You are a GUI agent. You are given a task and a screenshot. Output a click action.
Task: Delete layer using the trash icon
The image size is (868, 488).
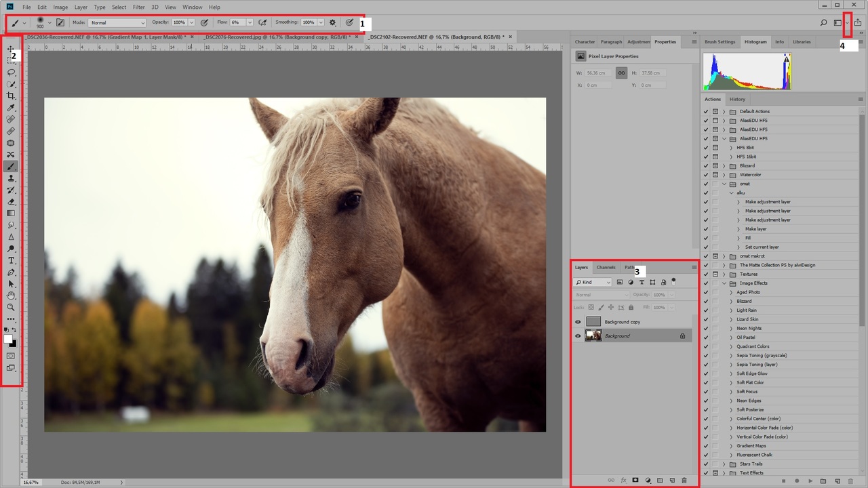(x=684, y=481)
